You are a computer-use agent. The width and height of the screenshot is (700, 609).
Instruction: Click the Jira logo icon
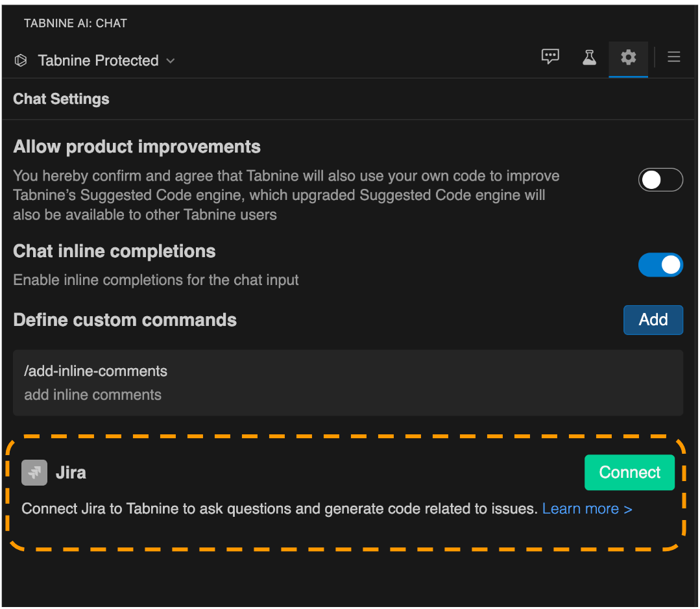(x=34, y=473)
